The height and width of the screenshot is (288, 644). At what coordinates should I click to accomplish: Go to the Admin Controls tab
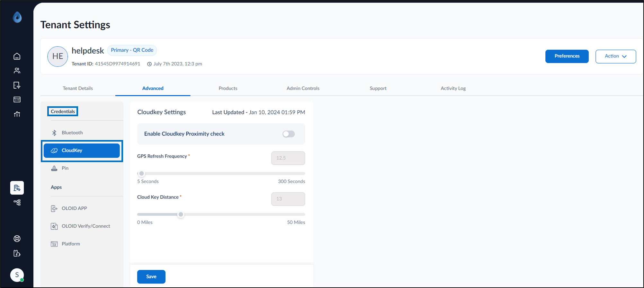tap(303, 88)
